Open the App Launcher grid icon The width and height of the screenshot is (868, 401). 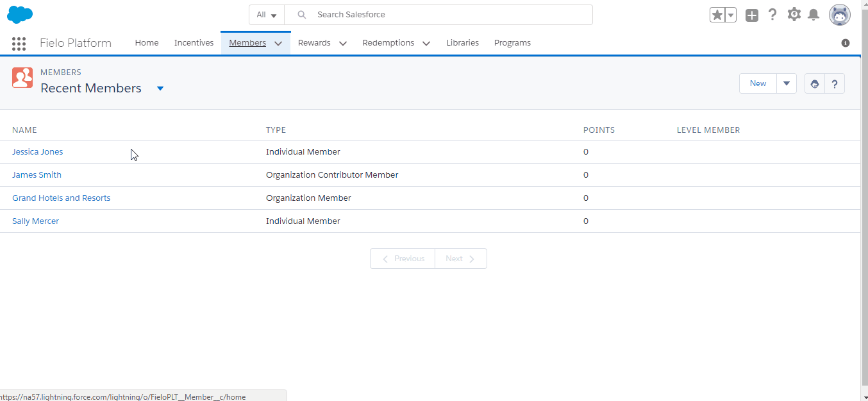point(19,43)
